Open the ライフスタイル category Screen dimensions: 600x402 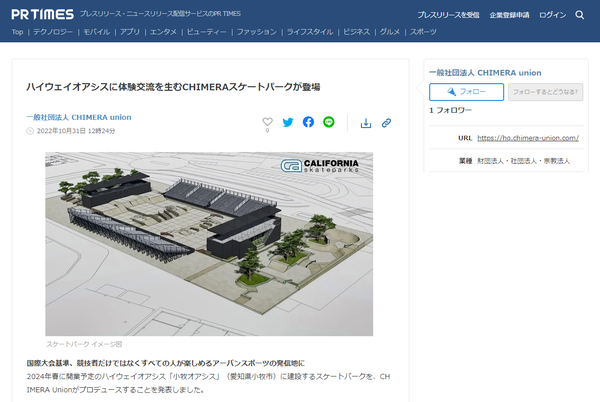(x=310, y=32)
